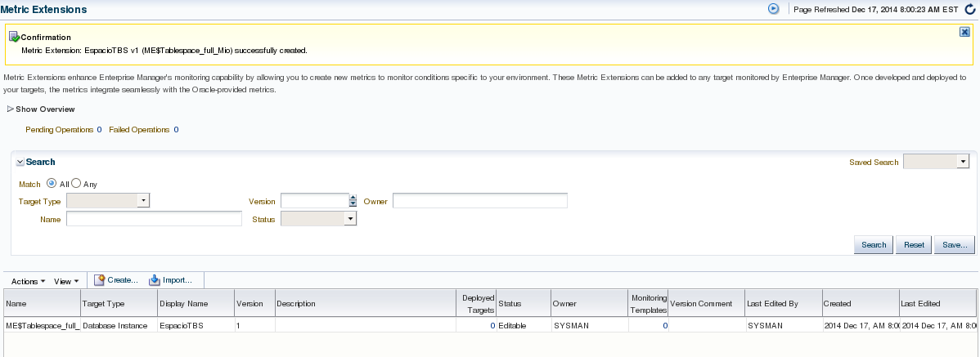Open the Status dropdown
Viewport: 980px width, 357px height.
350,219
